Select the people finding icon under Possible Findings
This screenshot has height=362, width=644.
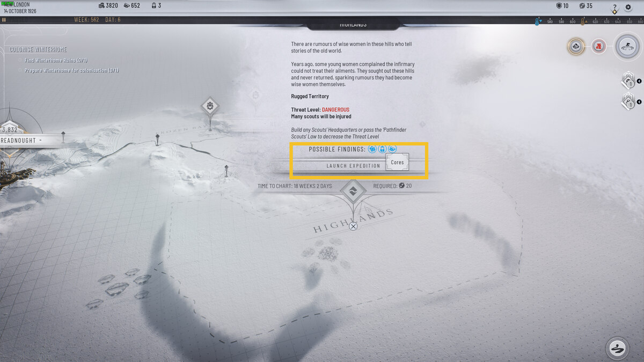(x=372, y=149)
